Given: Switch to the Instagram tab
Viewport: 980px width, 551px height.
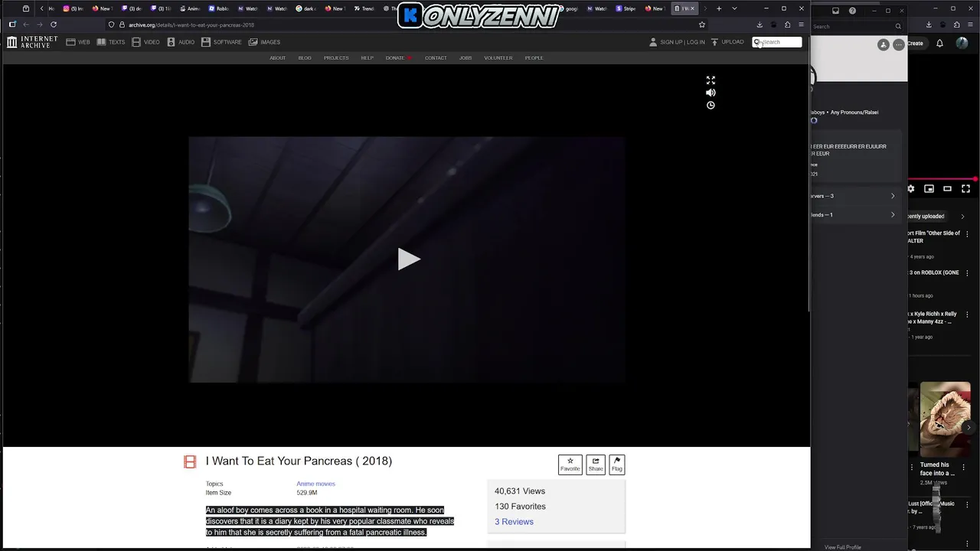Looking at the screenshot, I should point(73,8).
